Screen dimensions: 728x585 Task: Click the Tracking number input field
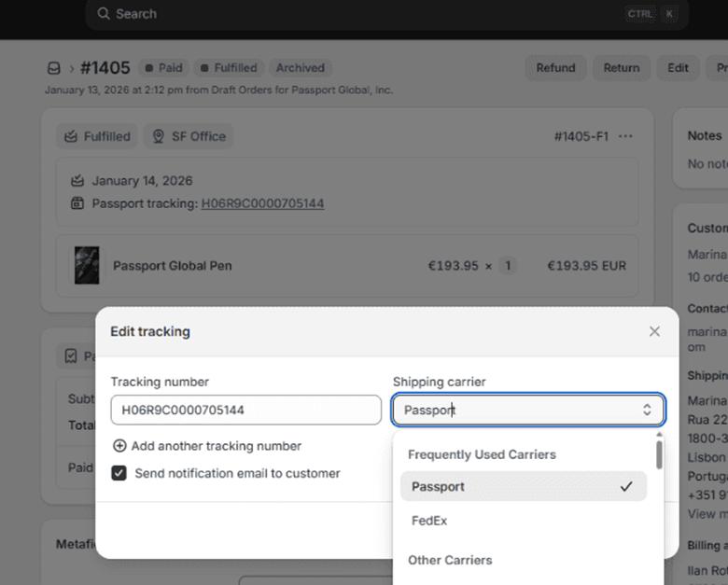(x=245, y=410)
